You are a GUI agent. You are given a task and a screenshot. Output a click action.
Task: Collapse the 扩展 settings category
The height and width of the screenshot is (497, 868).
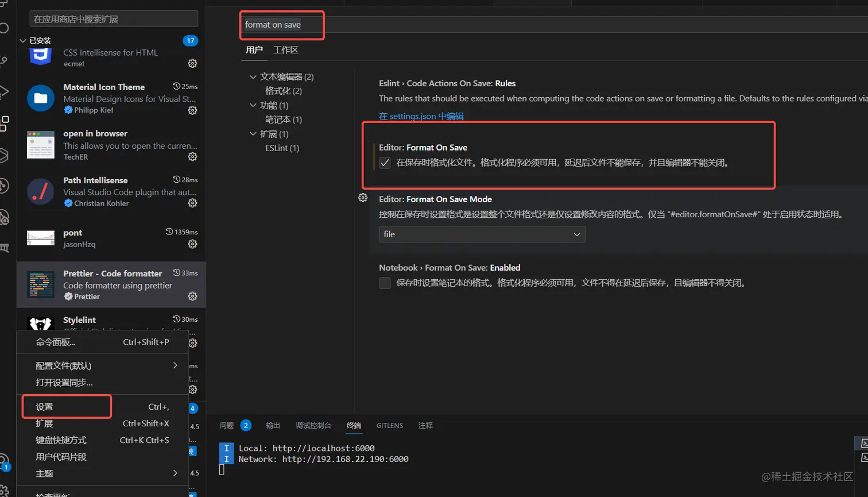point(254,133)
